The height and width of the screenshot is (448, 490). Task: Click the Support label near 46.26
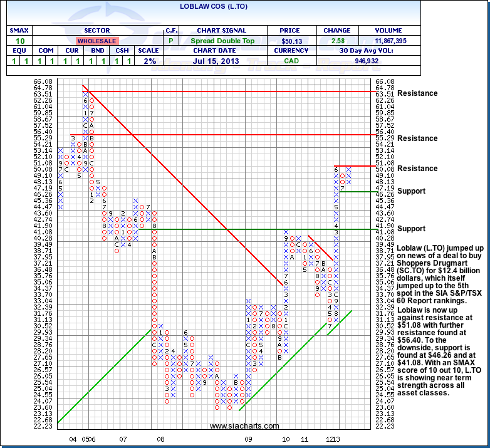pos(411,191)
